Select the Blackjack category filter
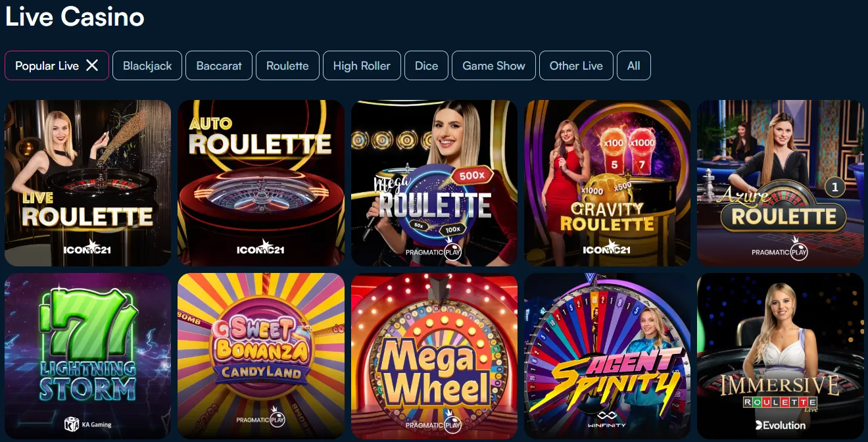This screenshot has width=868, height=442. (147, 65)
